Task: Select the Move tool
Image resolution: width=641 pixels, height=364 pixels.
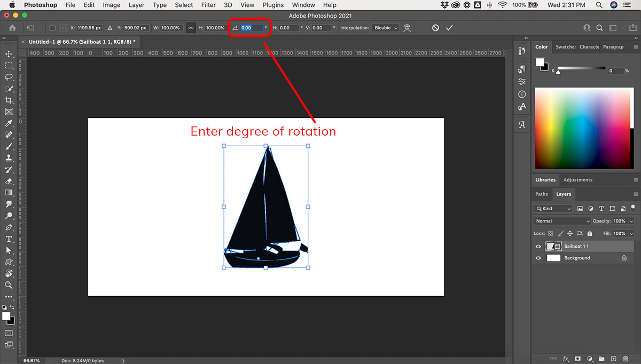Action: pyautogui.click(x=9, y=54)
